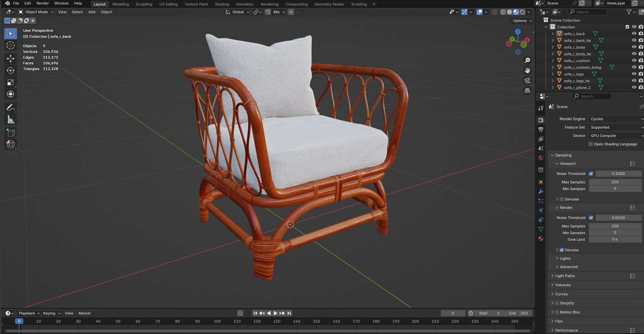Select the Rotate tool
The width and height of the screenshot is (644, 334).
10,70
